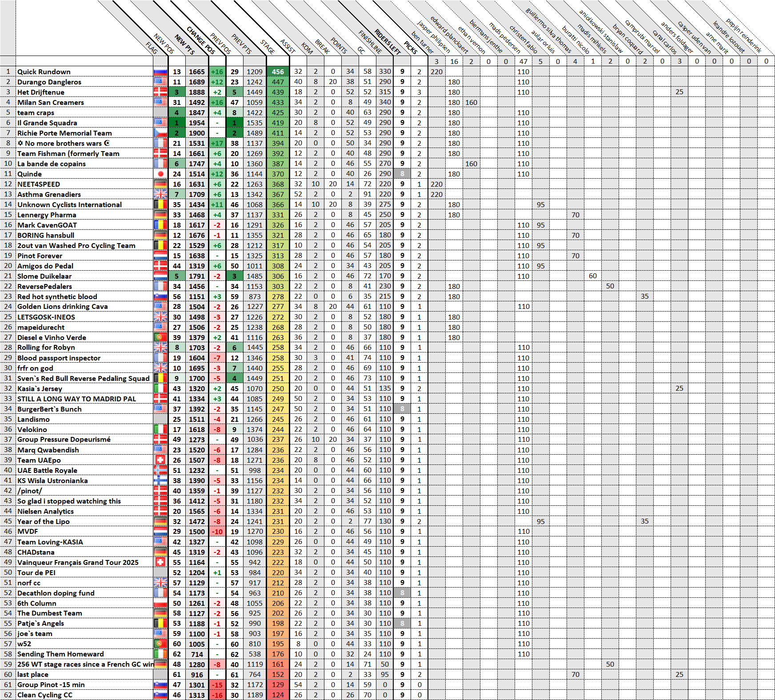The width and height of the screenshot is (775, 700).
Task: Select the "NEW PTS" column header
Action: [184, 44]
